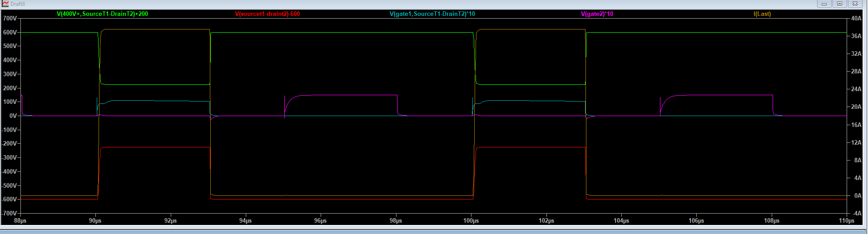This screenshot has height=234, width=868.
Task: Click the 94µs tick on time axis
Action: point(245,221)
